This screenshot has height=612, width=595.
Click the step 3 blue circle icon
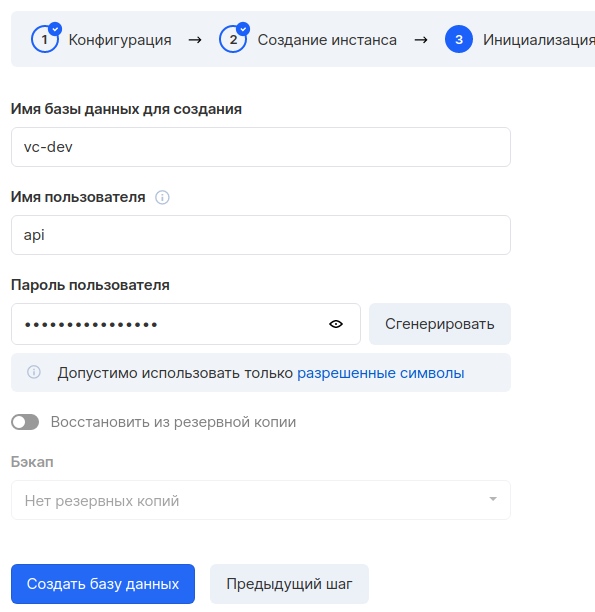pos(459,39)
